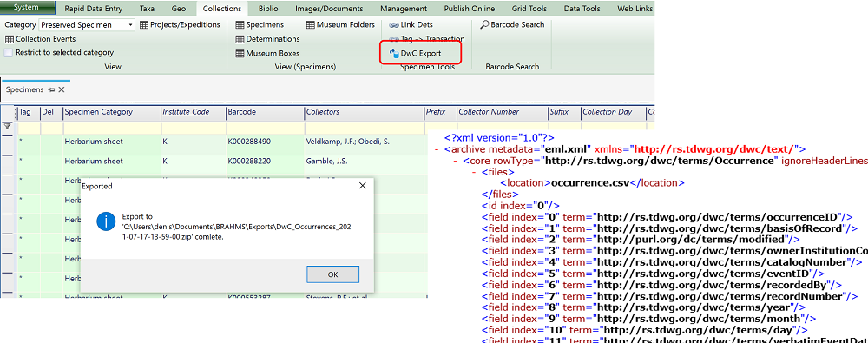
Task: Open the Biblio ribbon tab
Action: [268, 9]
